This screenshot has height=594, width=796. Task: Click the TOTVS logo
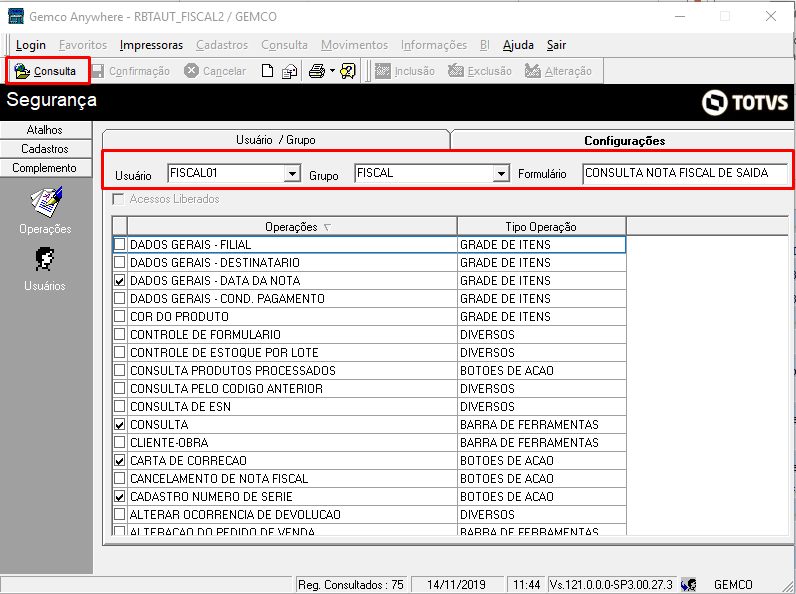pos(745,103)
